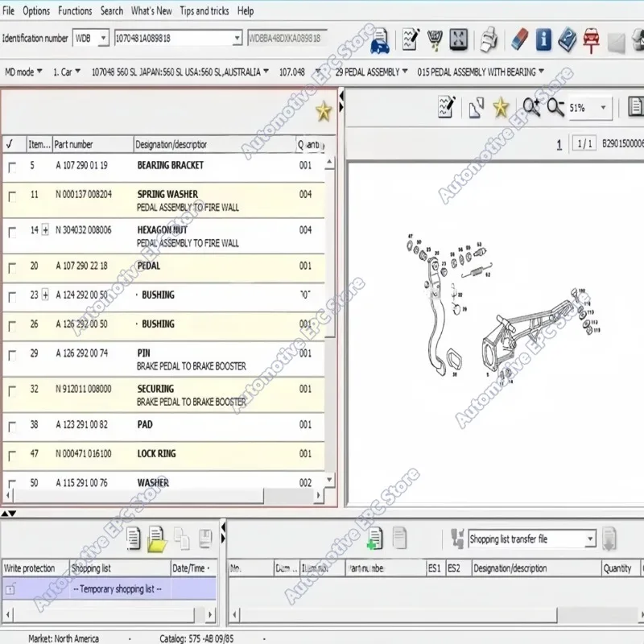This screenshot has height=644, width=644.
Task: Open 015 PEDAL ASSEMBLY WITH BEARING dropdown
Action: (x=541, y=72)
